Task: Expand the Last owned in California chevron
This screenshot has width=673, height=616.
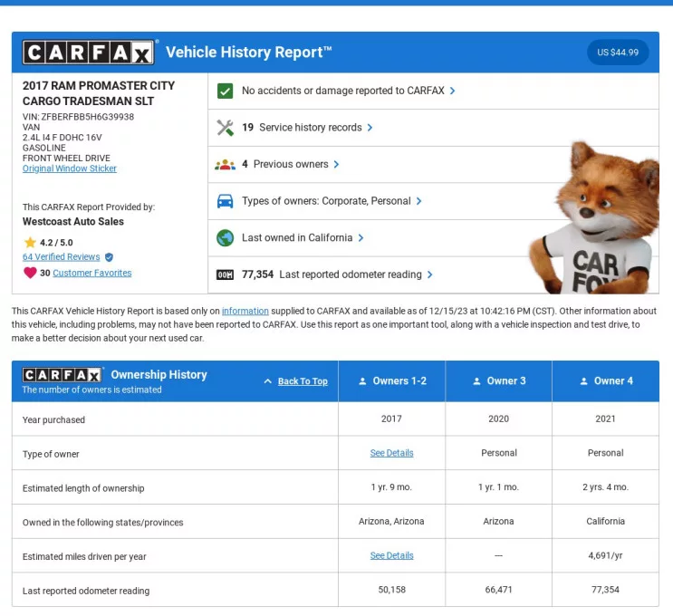Action: [361, 238]
